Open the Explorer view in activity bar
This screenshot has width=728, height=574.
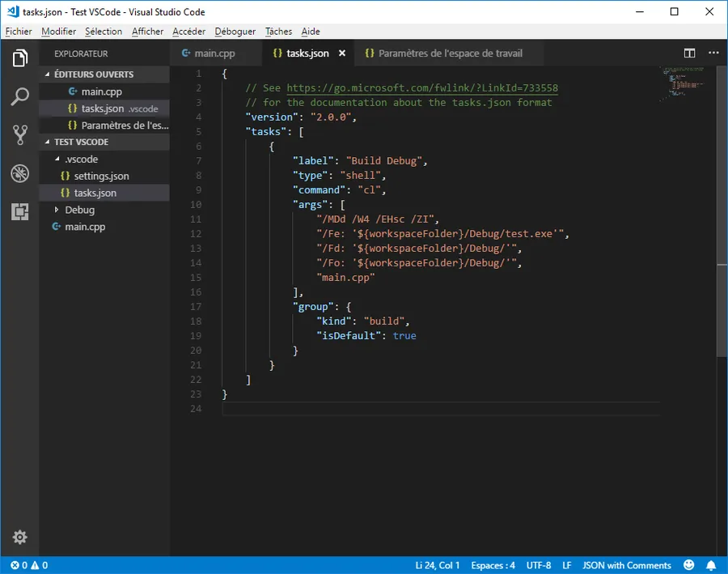click(x=20, y=58)
